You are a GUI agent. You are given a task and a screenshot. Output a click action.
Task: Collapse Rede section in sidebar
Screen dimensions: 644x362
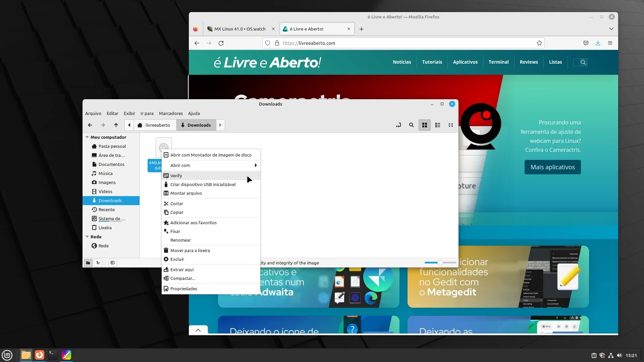tap(87, 237)
